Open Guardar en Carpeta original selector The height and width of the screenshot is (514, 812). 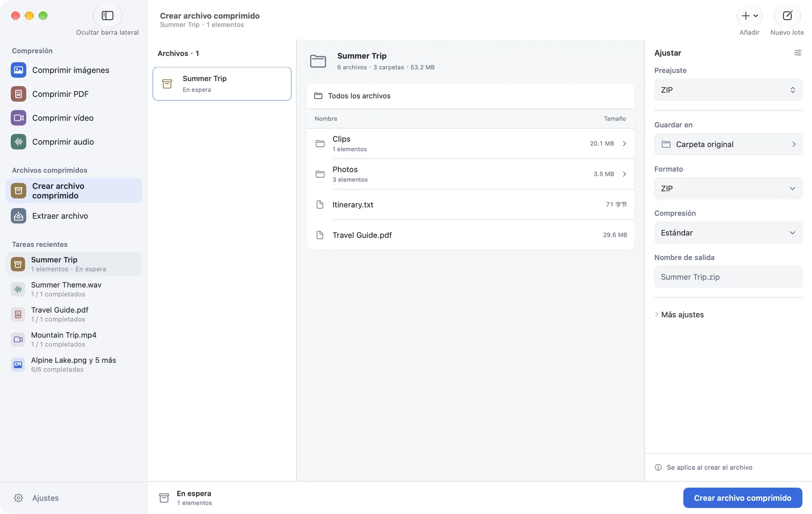pos(728,144)
